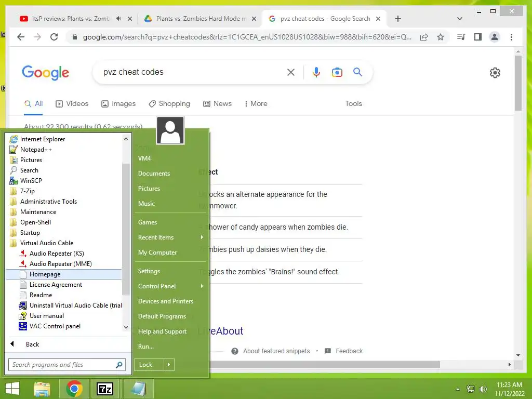The width and height of the screenshot is (532, 399).
Task: Clear the search box text
Action: point(291,72)
